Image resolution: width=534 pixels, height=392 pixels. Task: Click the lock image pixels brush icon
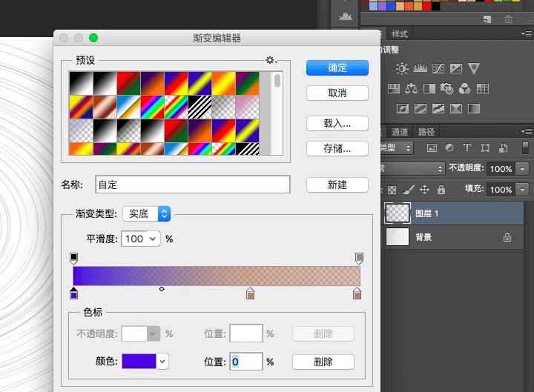coord(408,190)
